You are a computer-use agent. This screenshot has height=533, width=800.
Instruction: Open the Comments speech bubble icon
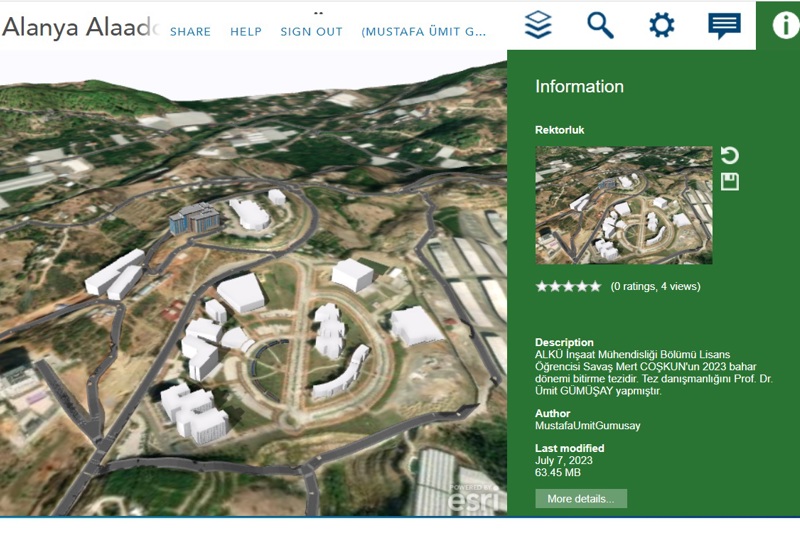724,25
